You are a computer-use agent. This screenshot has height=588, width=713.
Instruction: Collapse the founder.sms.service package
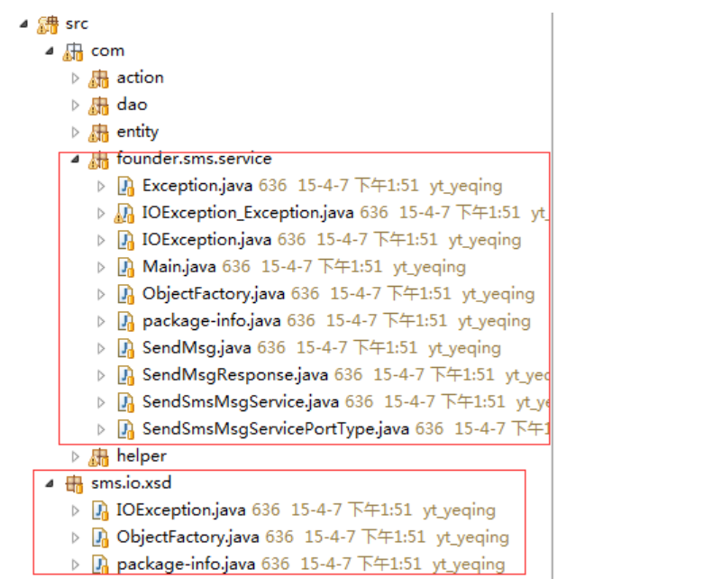point(76,159)
